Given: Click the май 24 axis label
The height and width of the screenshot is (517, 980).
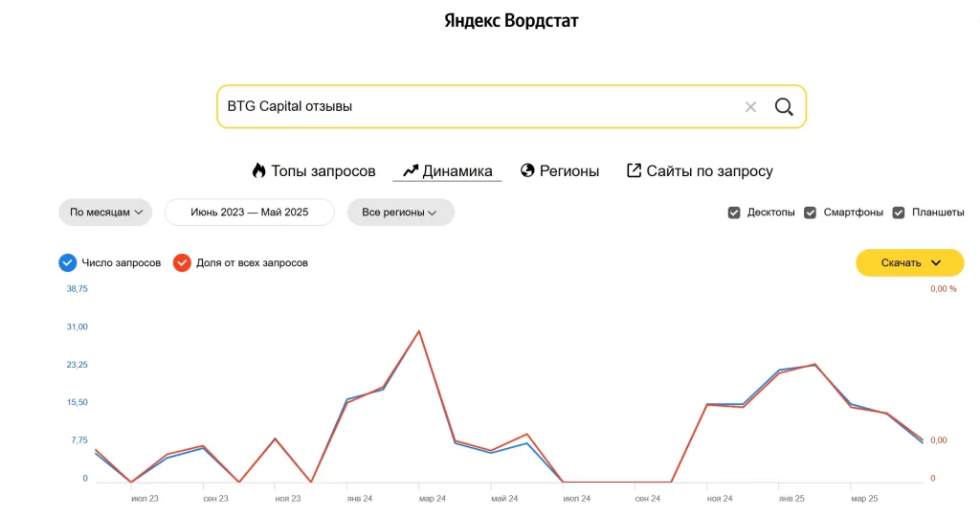Looking at the screenshot, I should tap(504, 498).
